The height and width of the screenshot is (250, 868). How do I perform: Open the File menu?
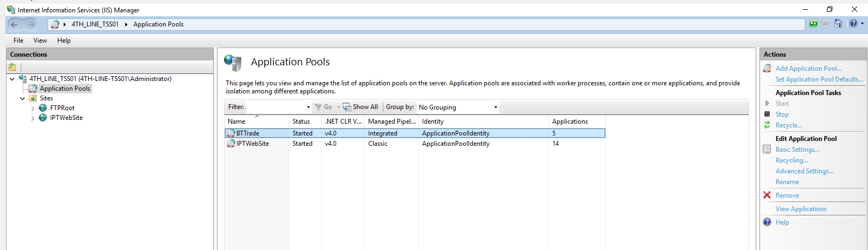18,40
